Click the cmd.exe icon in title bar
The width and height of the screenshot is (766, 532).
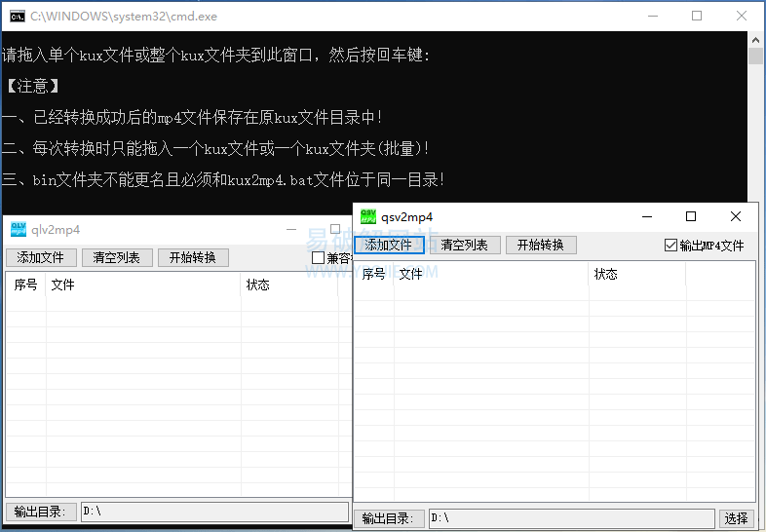pyautogui.click(x=17, y=16)
